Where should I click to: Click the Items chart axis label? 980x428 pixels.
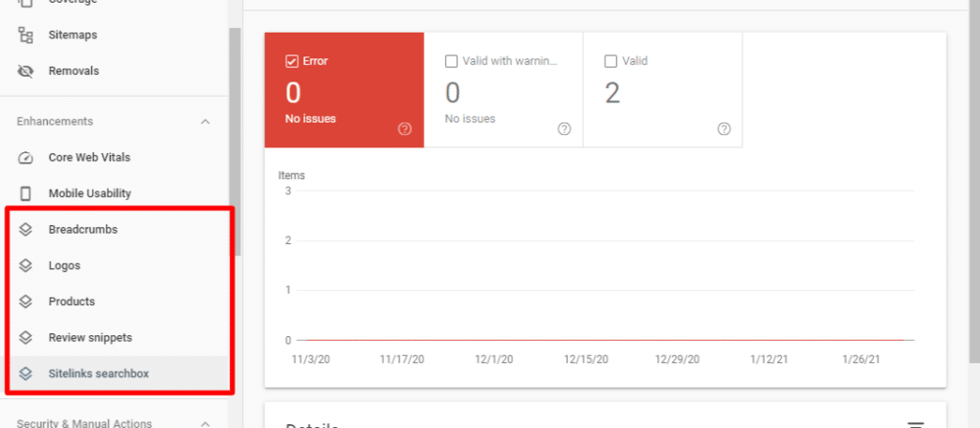point(291,176)
